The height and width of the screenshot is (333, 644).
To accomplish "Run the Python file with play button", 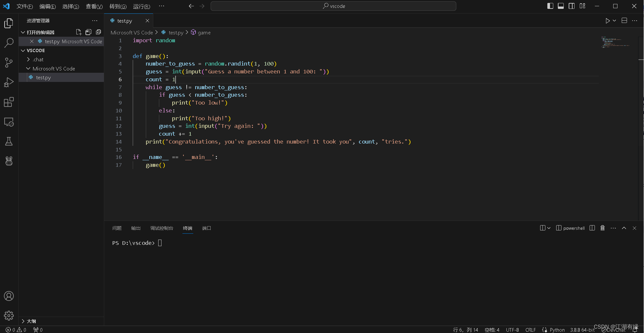I will (608, 21).
